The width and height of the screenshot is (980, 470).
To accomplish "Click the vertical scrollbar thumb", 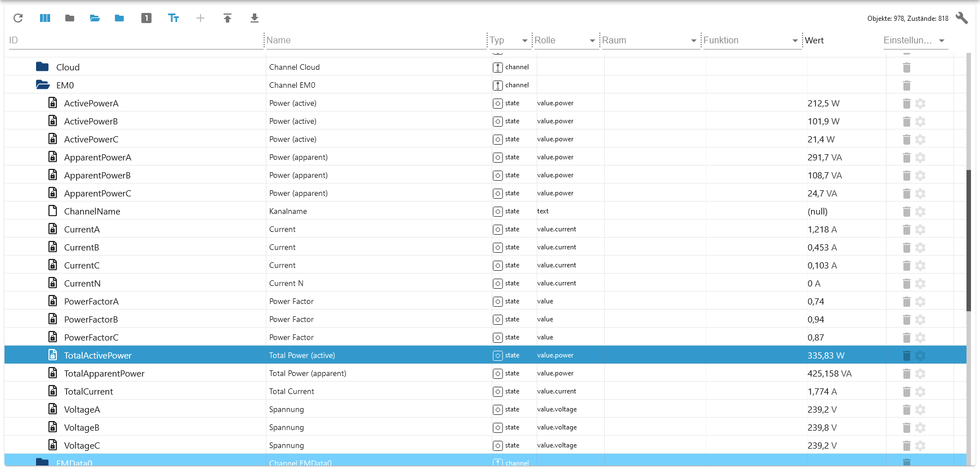I will (969, 240).
